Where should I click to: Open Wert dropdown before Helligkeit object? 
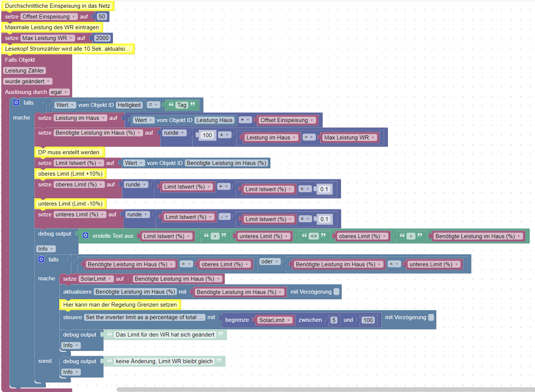point(65,105)
